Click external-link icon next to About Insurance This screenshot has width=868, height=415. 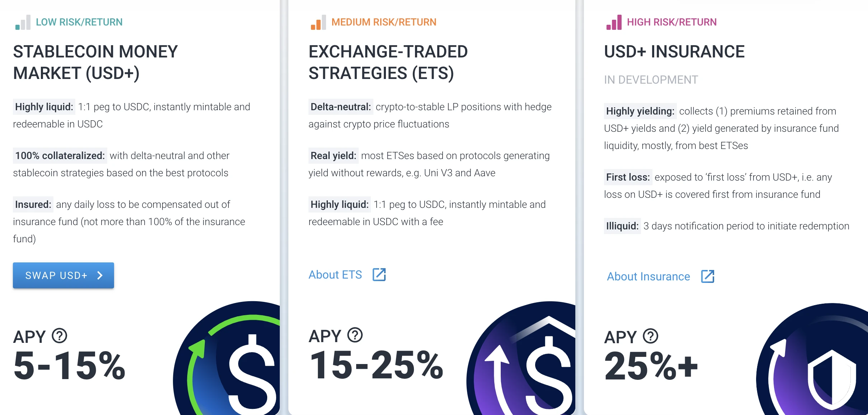click(x=708, y=276)
